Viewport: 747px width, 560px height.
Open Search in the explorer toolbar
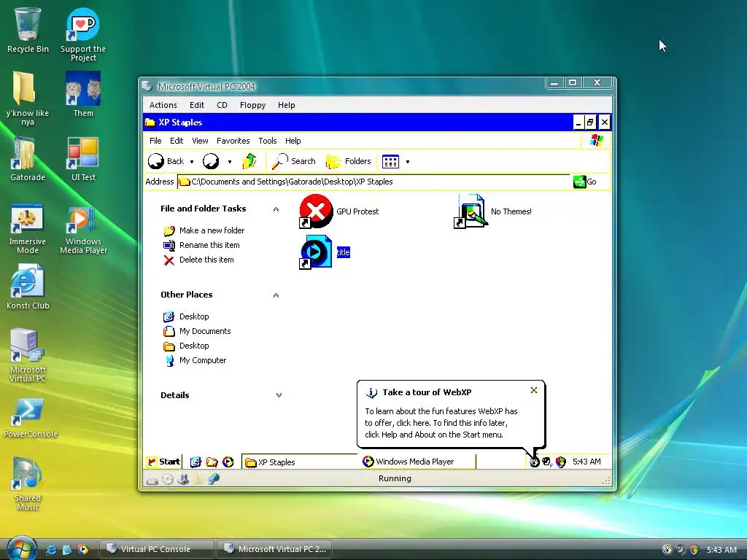pos(293,161)
